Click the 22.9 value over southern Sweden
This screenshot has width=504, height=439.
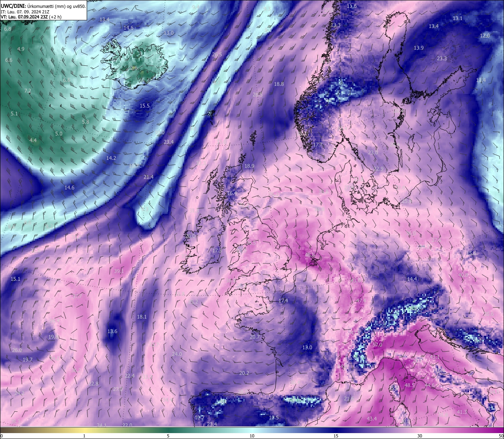(378, 169)
